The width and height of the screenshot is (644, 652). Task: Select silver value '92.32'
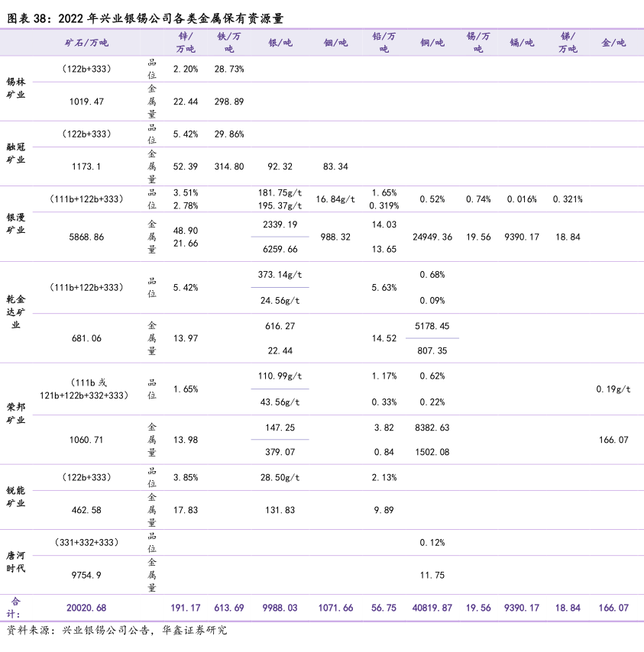point(280,166)
